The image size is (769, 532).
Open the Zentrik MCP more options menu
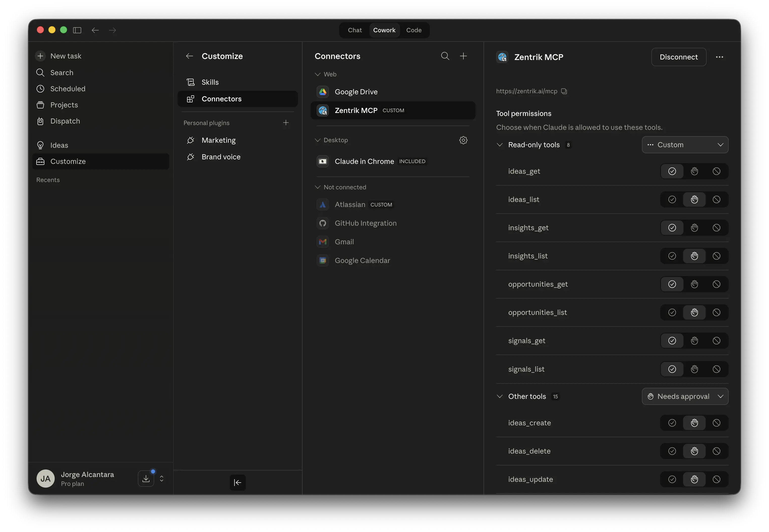pyautogui.click(x=719, y=57)
